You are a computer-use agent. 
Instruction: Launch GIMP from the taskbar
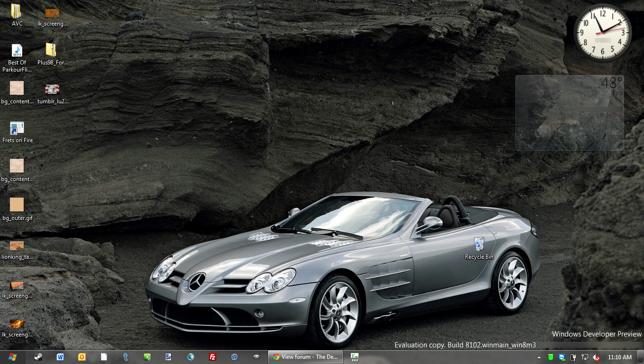pyautogui.click(x=256, y=357)
